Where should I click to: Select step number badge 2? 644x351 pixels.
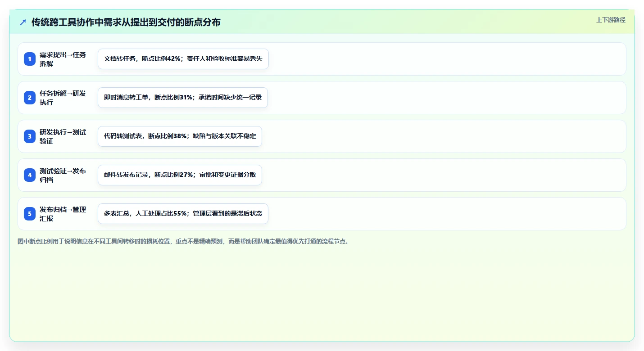30,98
